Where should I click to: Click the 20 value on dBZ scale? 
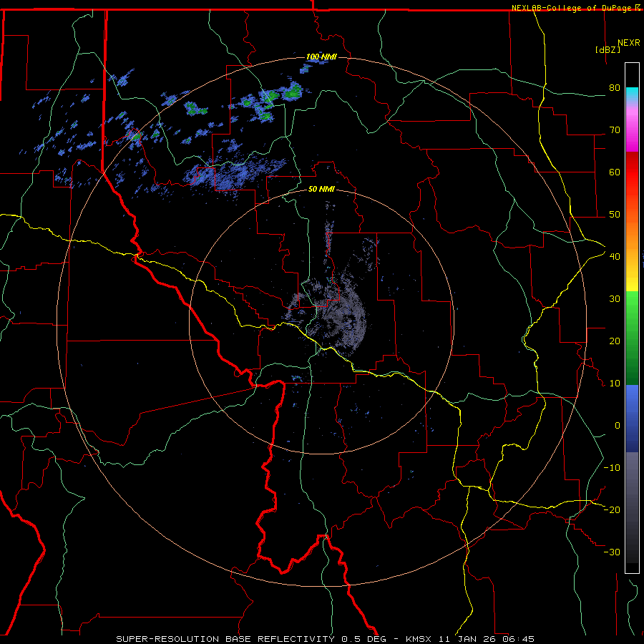pyautogui.click(x=615, y=341)
